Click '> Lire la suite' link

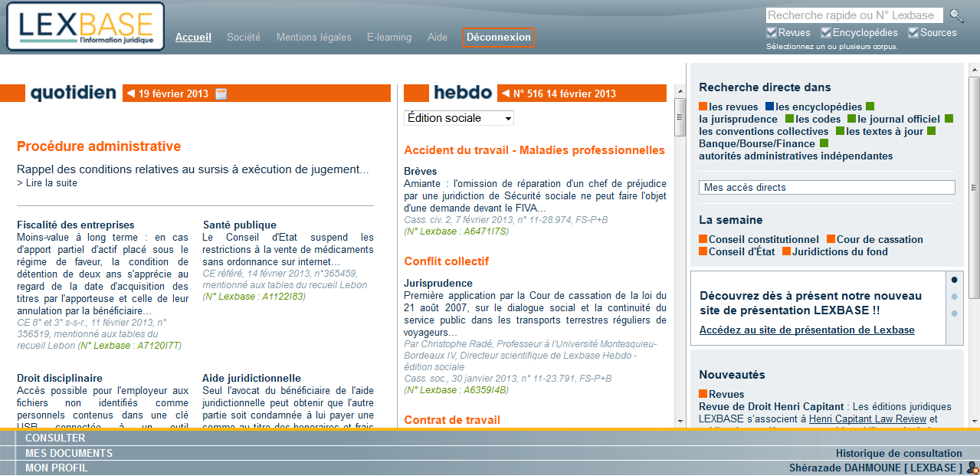47,183
